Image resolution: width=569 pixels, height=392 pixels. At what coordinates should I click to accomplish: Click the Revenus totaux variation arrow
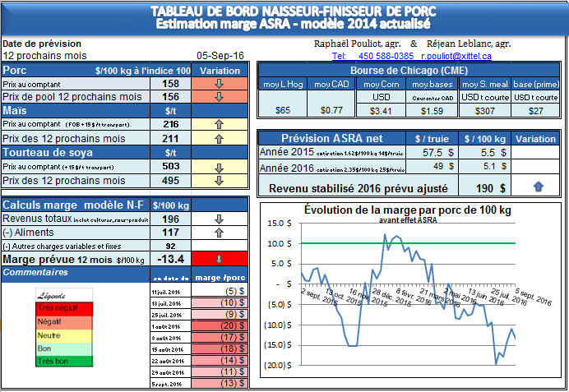219,219
